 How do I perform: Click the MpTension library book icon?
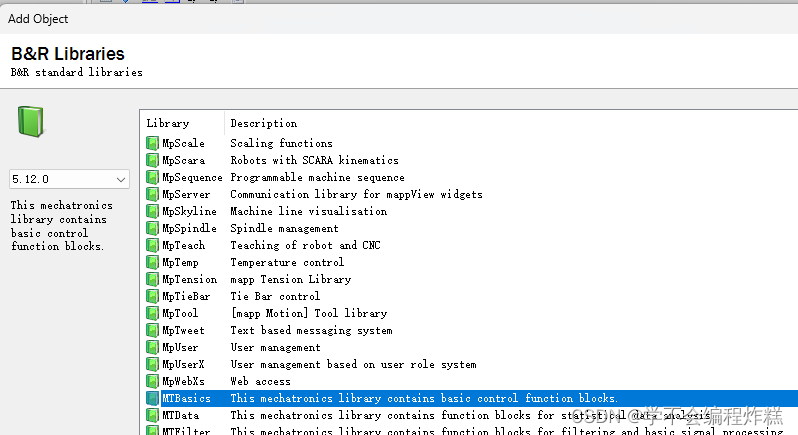click(152, 279)
